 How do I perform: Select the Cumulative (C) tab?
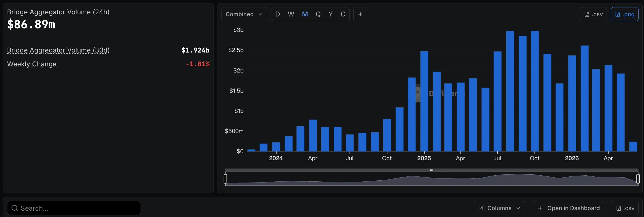click(x=343, y=14)
